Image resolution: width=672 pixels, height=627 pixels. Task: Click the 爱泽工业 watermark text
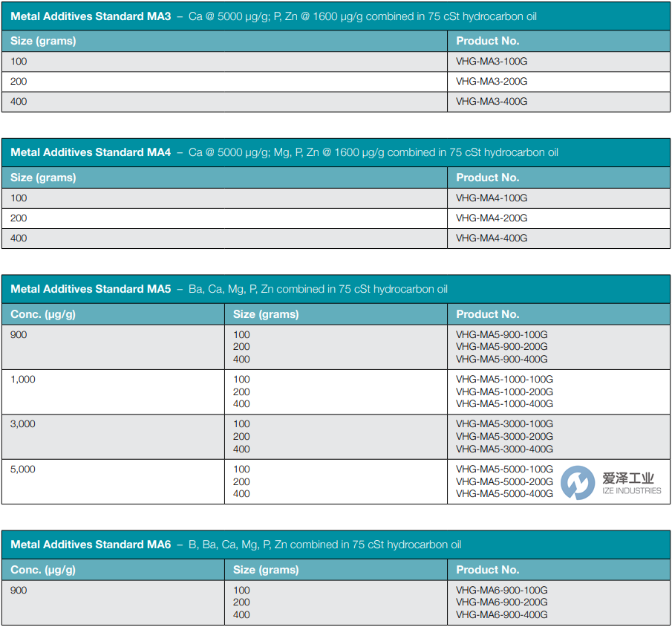629,478
